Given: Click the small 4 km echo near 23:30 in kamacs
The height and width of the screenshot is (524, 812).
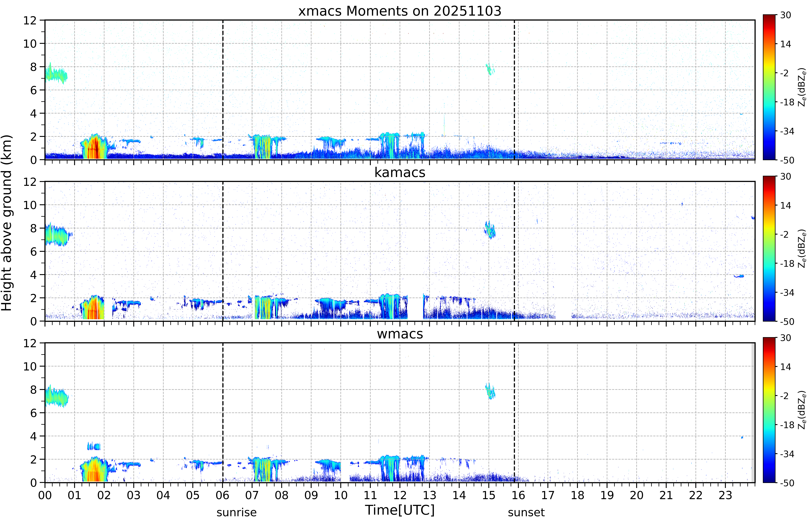Looking at the screenshot, I should (739, 276).
